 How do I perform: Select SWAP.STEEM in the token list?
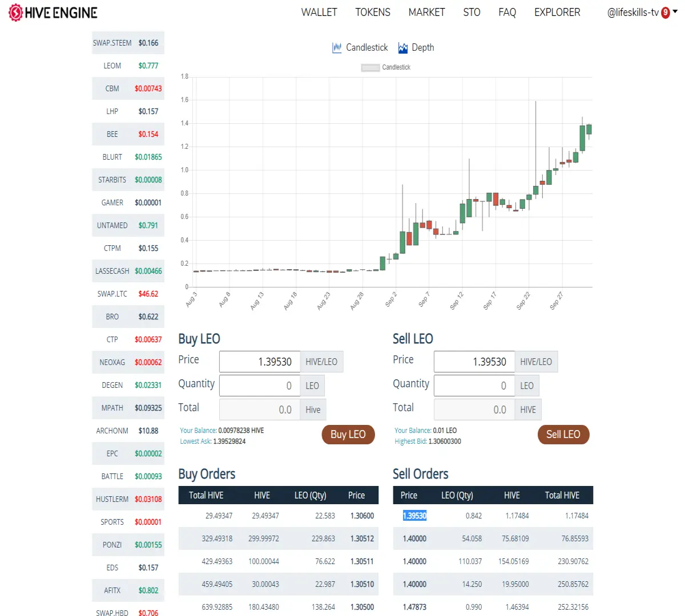tap(128, 43)
